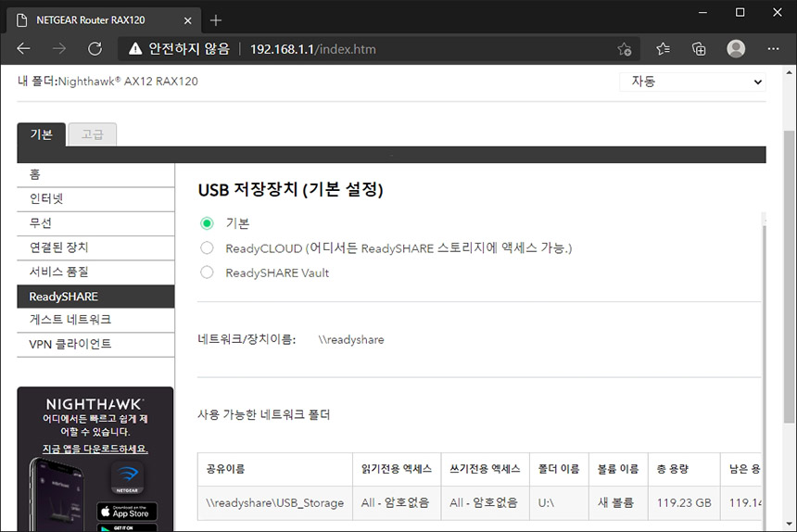Click the U:\ folder name cell
The image size is (797, 532).
click(x=559, y=503)
